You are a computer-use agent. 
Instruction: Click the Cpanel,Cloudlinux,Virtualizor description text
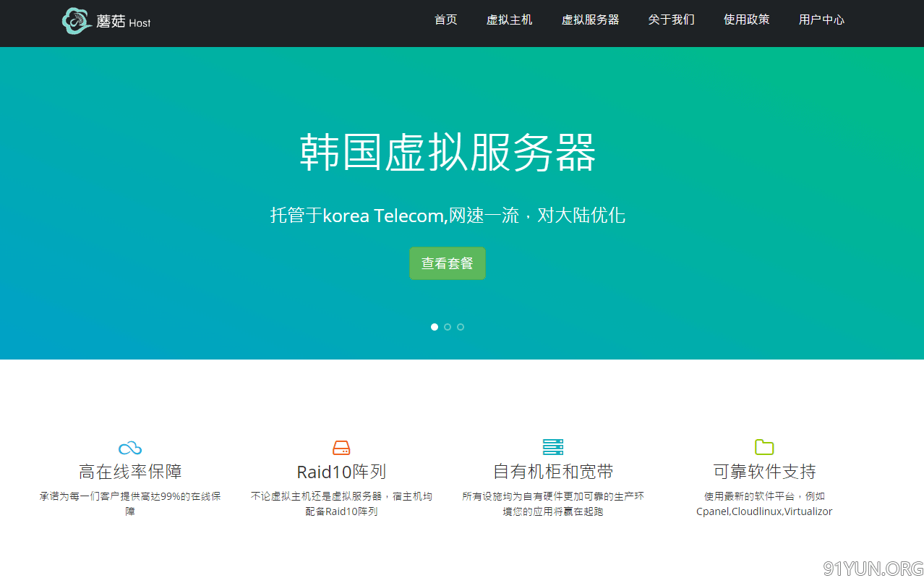[x=764, y=503]
